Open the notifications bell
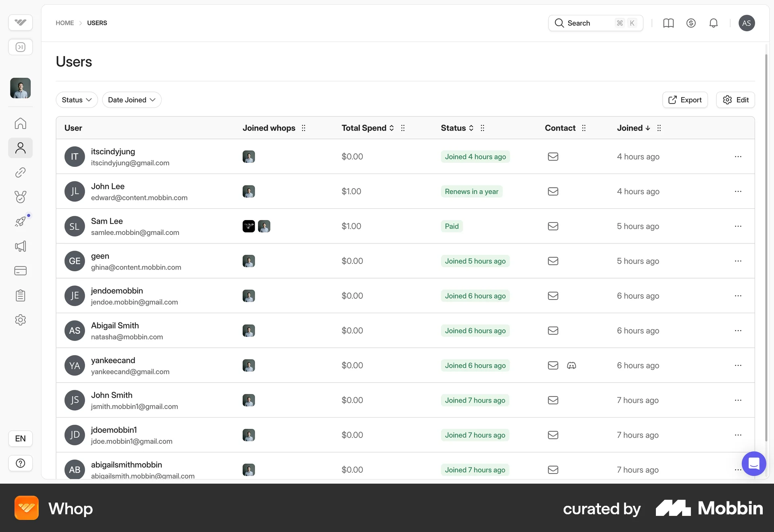 (x=714, y=23)
